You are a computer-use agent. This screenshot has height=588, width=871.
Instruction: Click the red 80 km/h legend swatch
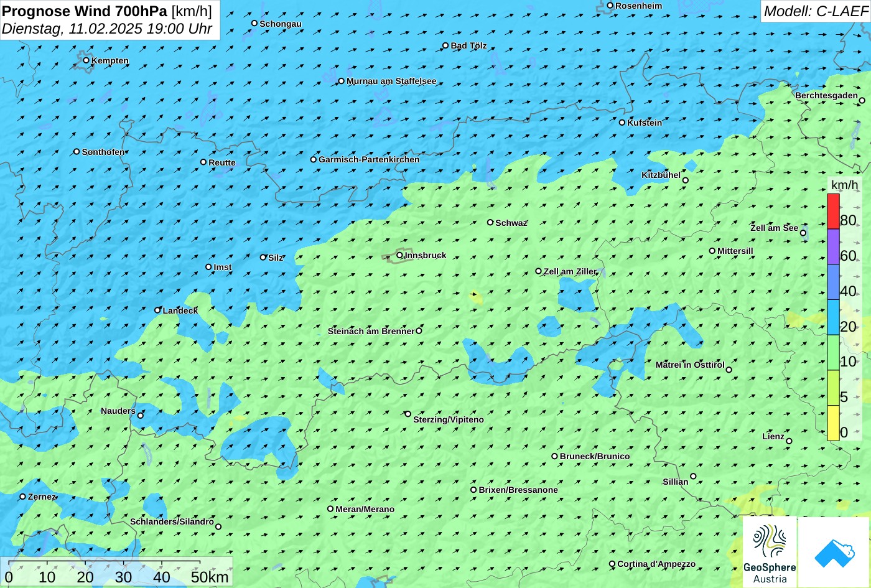click(x=833, y=212)
